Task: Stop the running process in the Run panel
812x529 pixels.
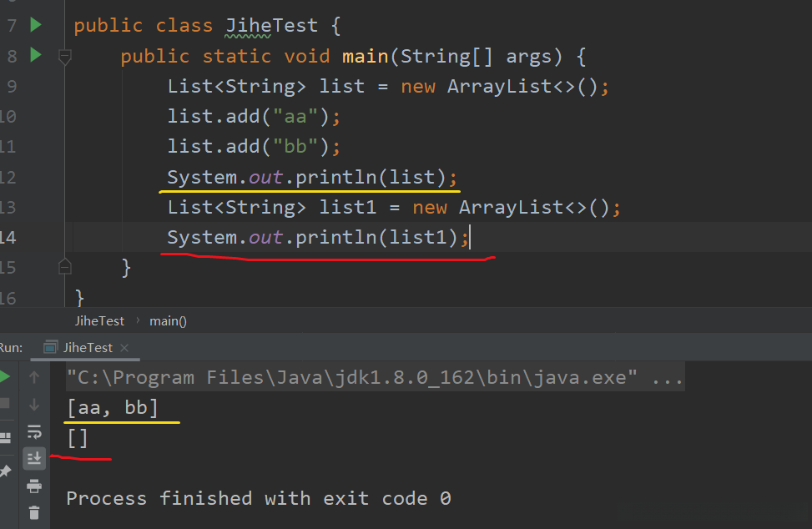Action: click(x=5, y=403)
